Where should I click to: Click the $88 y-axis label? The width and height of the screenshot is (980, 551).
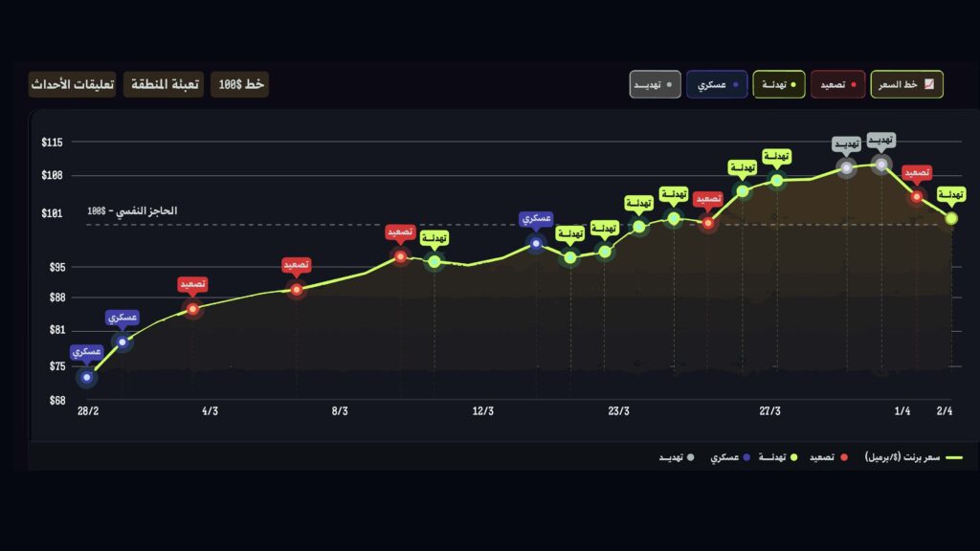click(x=56, y=298)
